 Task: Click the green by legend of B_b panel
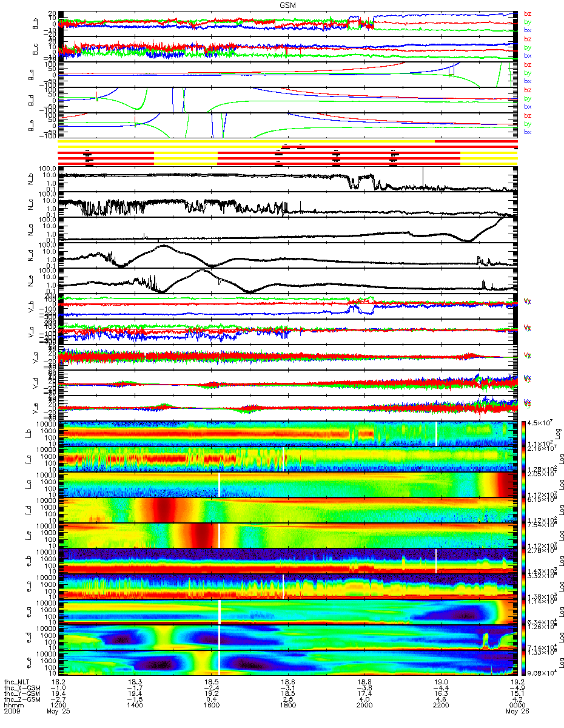point(528,22)
